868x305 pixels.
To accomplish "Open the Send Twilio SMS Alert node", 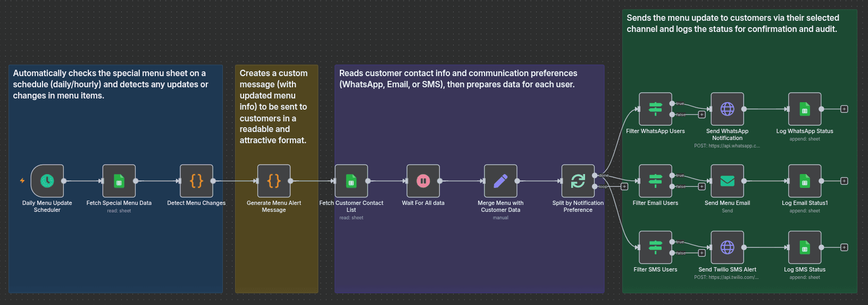I will click(x=727, y=248).
